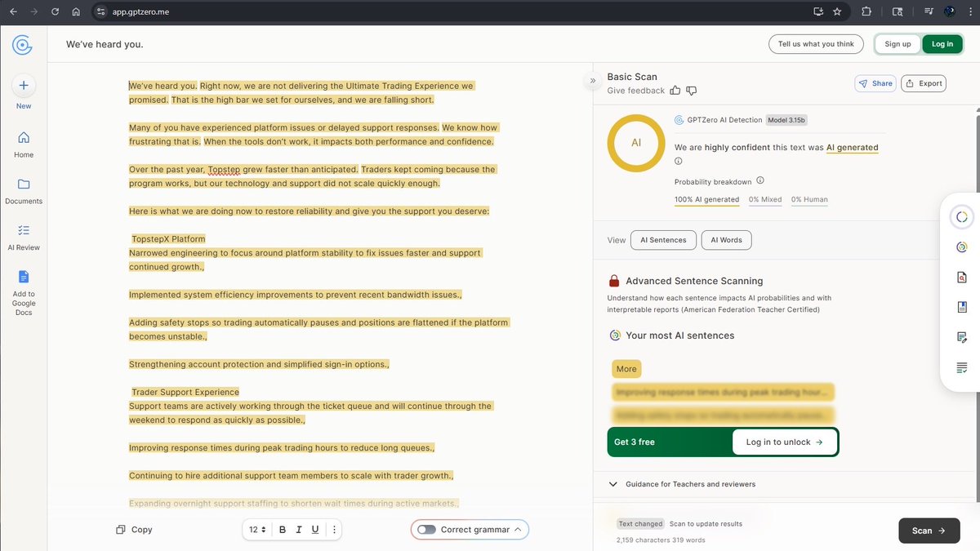The width and height of the screenshot is (980, 551).
Task: Click Text changed status label
Action: point(641,524)
